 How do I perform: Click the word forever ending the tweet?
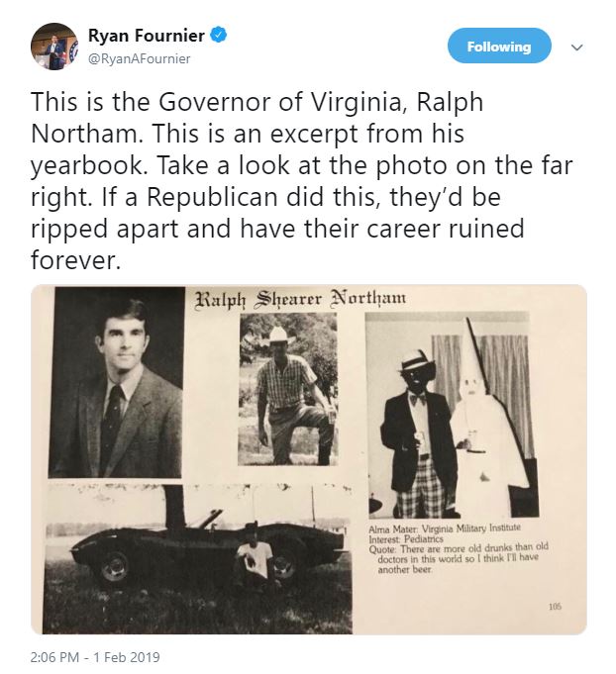pyautogui.click(x=75, y=259)
